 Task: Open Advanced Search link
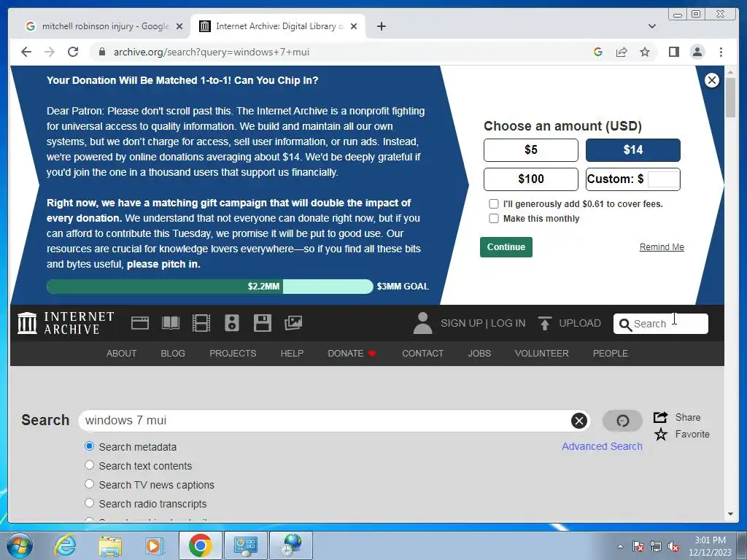[x=602, y=446]
